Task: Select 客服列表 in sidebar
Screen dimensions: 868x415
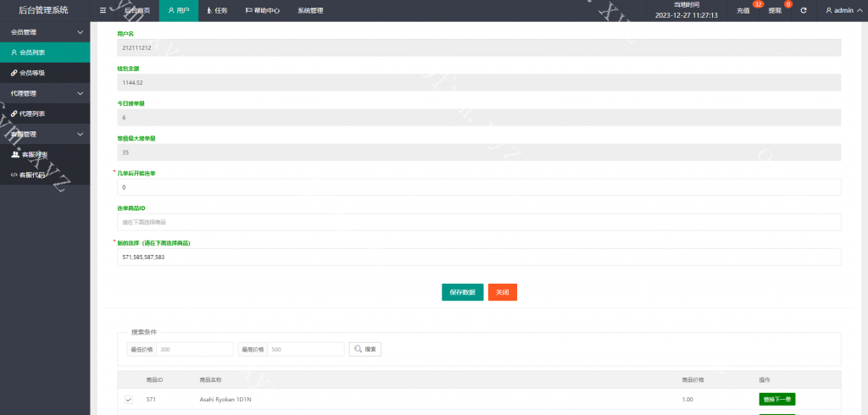Action: tap(45, 154)
